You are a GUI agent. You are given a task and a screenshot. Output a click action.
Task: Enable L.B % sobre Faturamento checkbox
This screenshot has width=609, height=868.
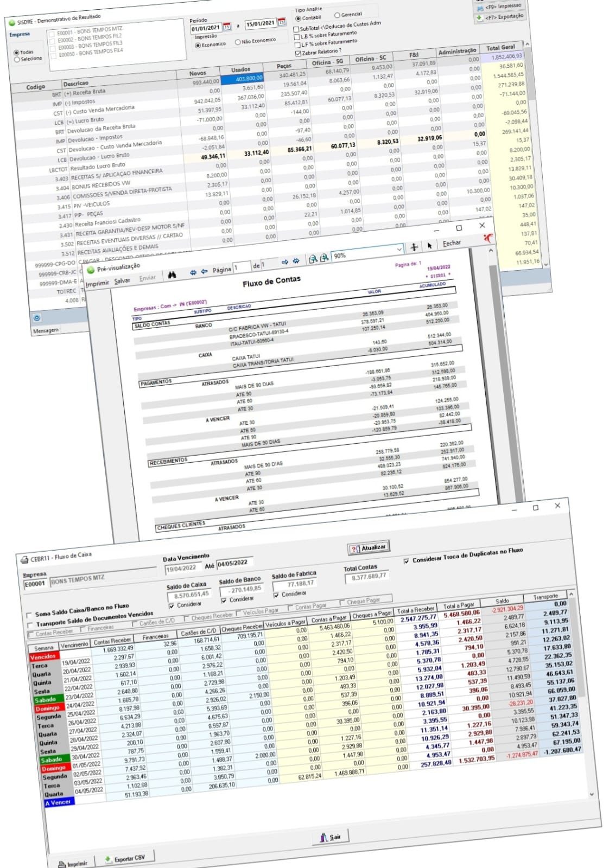point(297,37)
